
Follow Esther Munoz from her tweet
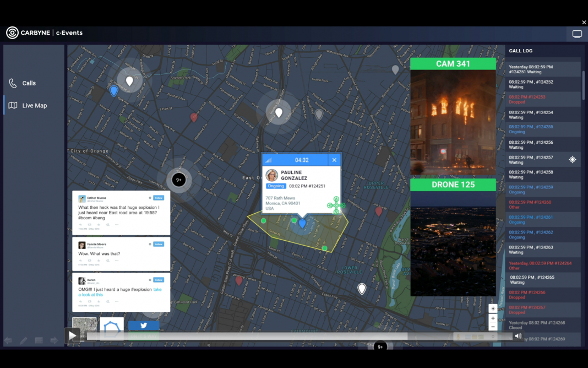click(159, 198)
